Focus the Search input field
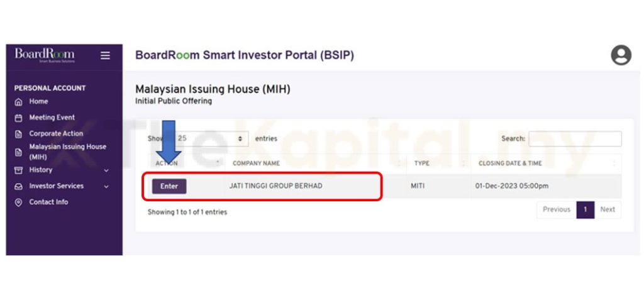This screenshot has height=295, width=644. click(575, 139)
